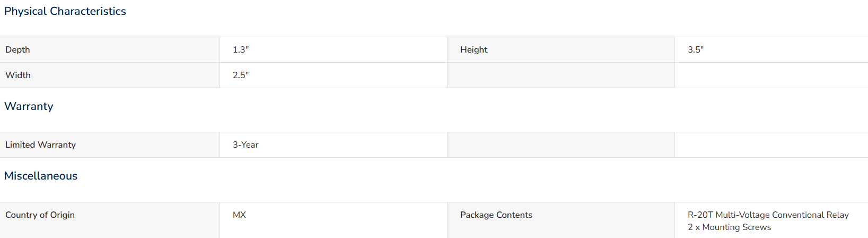868x238 pixels.
Task: Select the 3.5" height value
Action: pos(696,49)
